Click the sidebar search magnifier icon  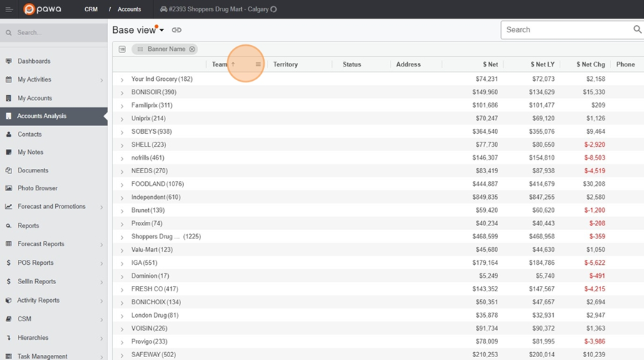click(9, 32)
